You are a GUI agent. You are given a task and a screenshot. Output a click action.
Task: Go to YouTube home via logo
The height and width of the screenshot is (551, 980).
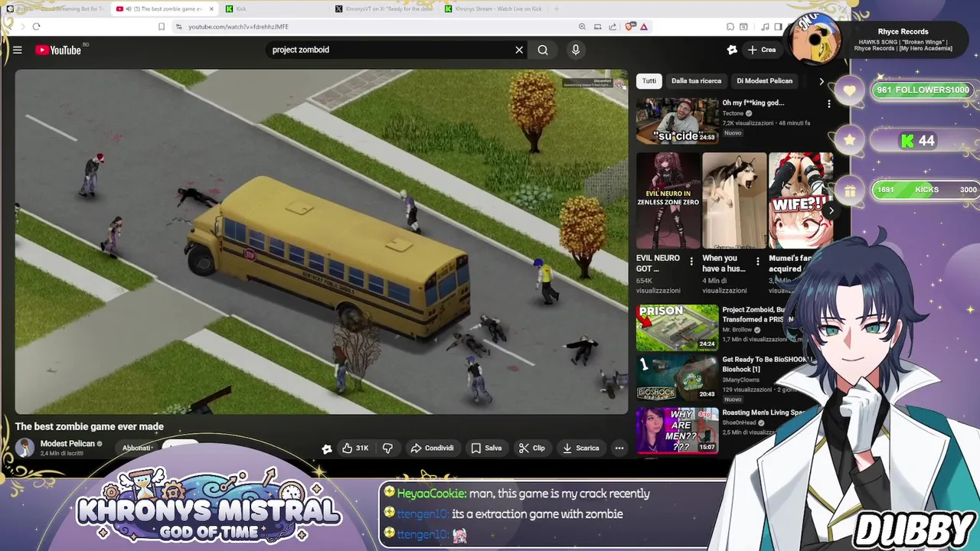coord(58,50)
